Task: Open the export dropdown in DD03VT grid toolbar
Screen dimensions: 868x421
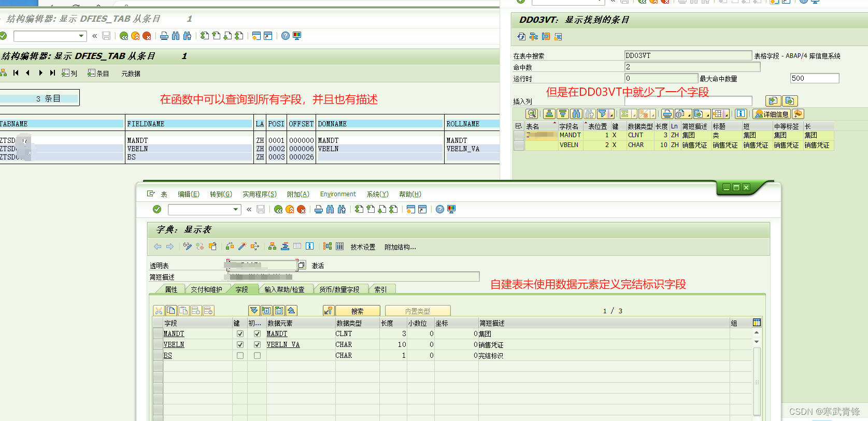Action: click(x=702, y=114)
